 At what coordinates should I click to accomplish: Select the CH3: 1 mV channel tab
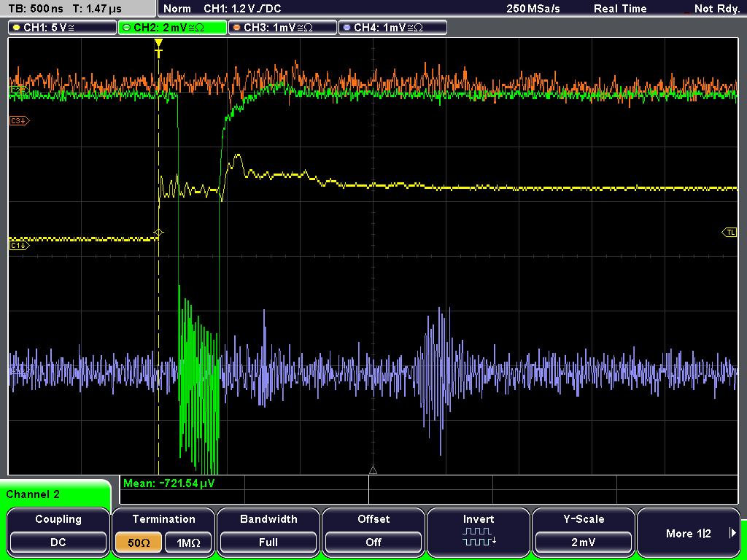click(282, 28)
